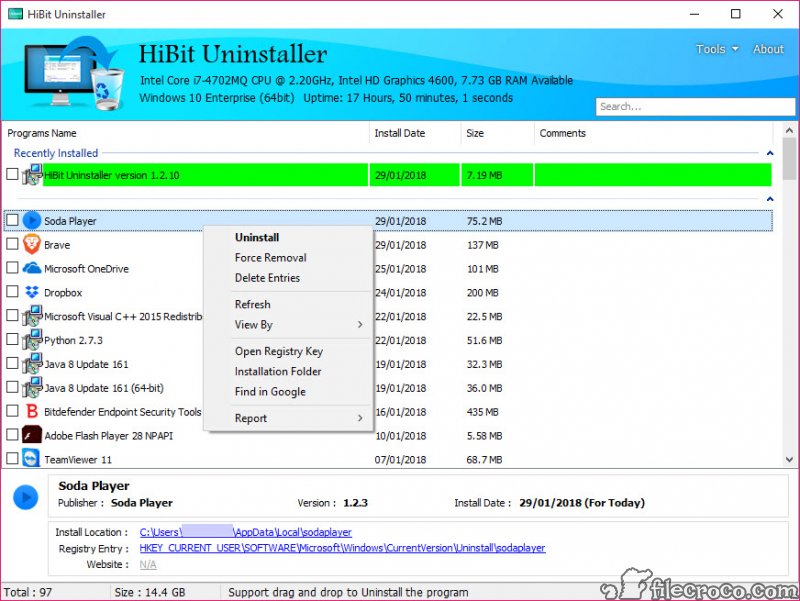Check the Dropbox checkbox

tap(12, 291)
